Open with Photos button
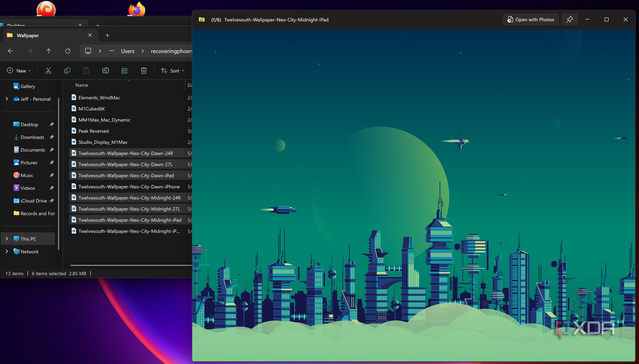Image resolution: width=639 pixels, height=364 pixels. [x=531, y=19]
